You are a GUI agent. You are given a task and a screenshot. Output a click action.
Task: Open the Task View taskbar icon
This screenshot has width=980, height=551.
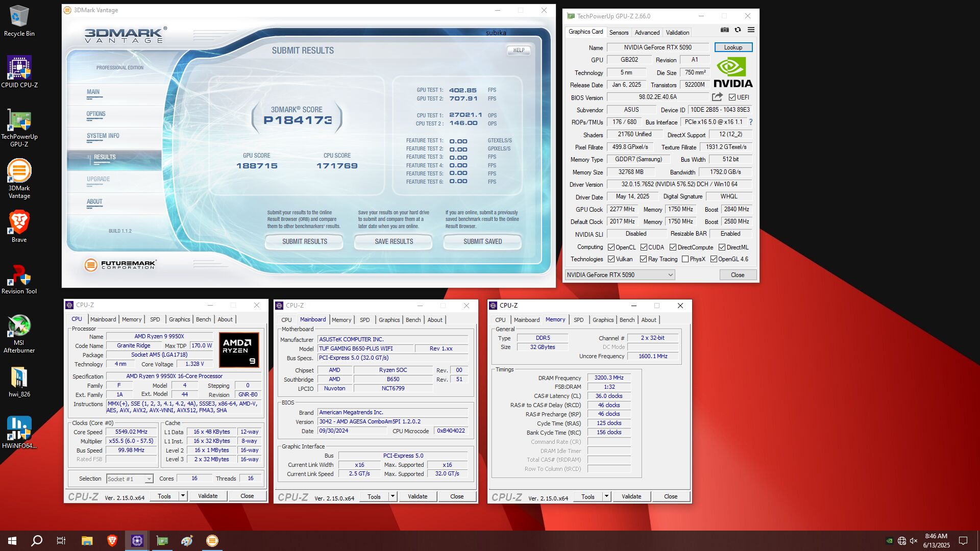[61, 541]
